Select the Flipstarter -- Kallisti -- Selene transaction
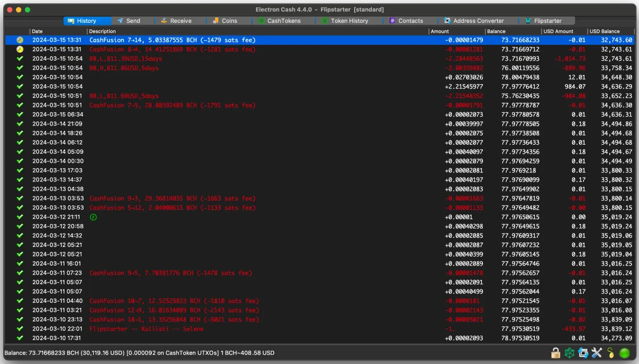The image size is (639, 364). tap(146, 329)
